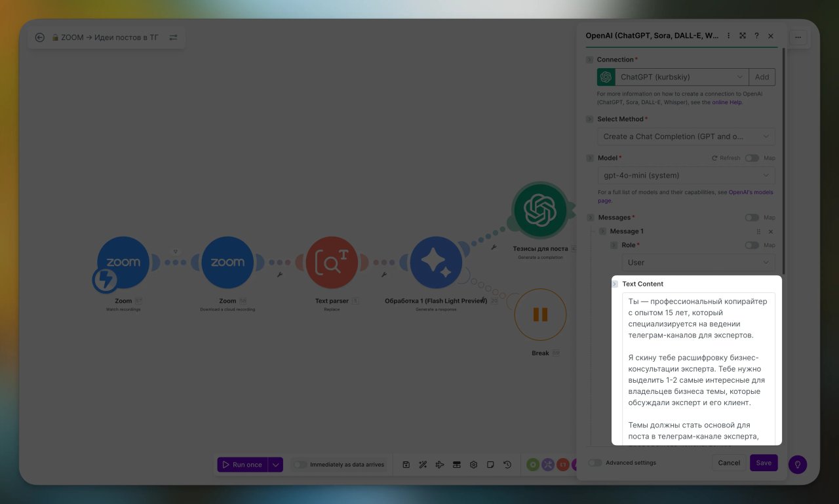The height and width of the screenshot is (504, 839).
Task: Click the Cancel button
Action: point(729,463)
